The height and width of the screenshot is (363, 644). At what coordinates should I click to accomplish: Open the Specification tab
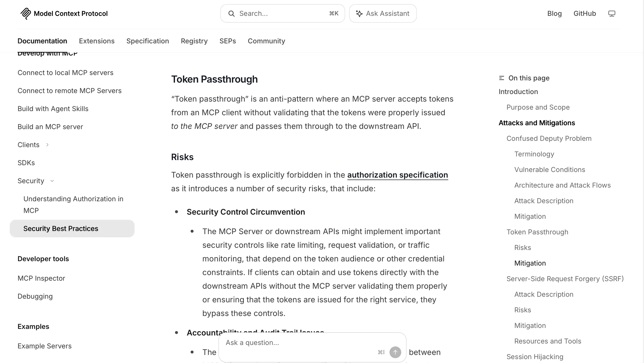coord(147,41)
